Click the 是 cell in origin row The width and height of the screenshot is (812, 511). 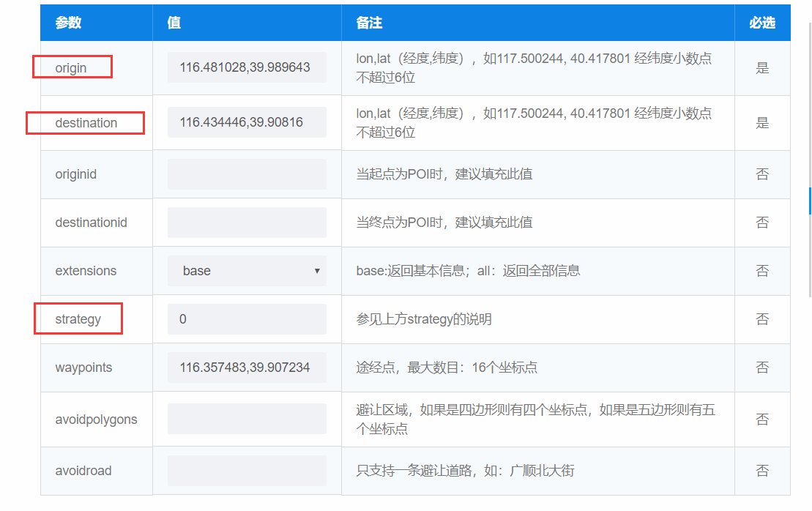(762, 68)
